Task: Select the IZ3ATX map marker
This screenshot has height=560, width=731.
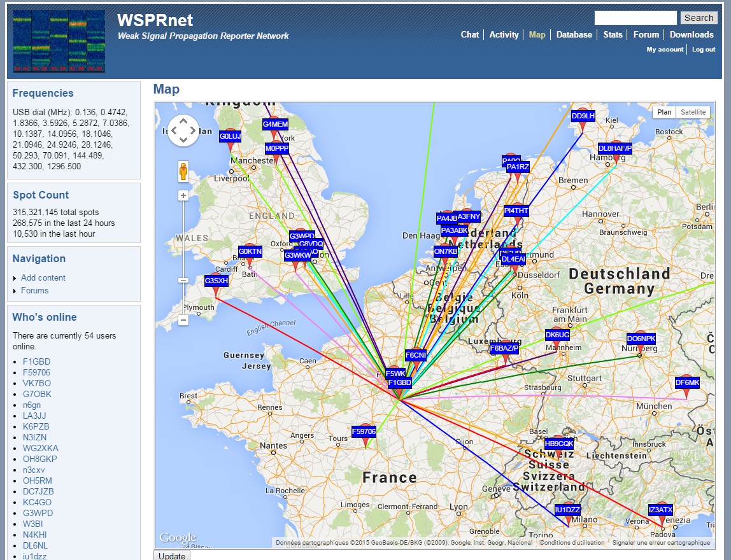Action: tap(660, 510)
